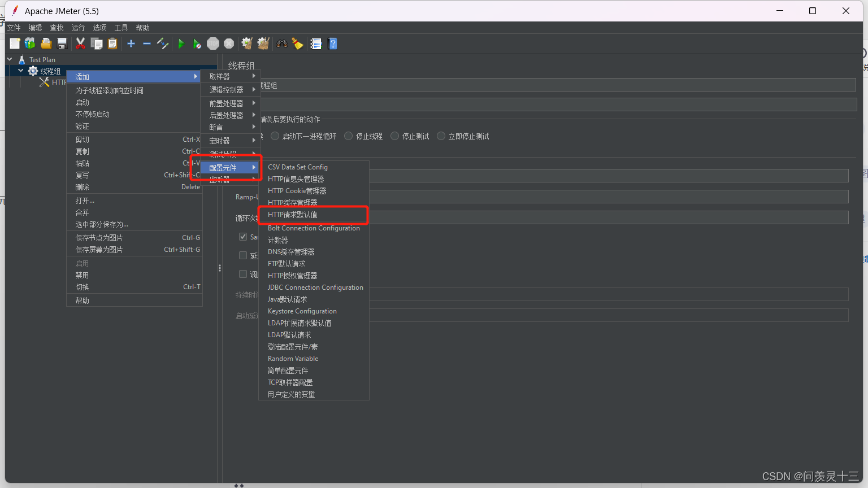868x488 pixels.
Task: Click the Shutdown round X icon
Action: pos(229,43)
